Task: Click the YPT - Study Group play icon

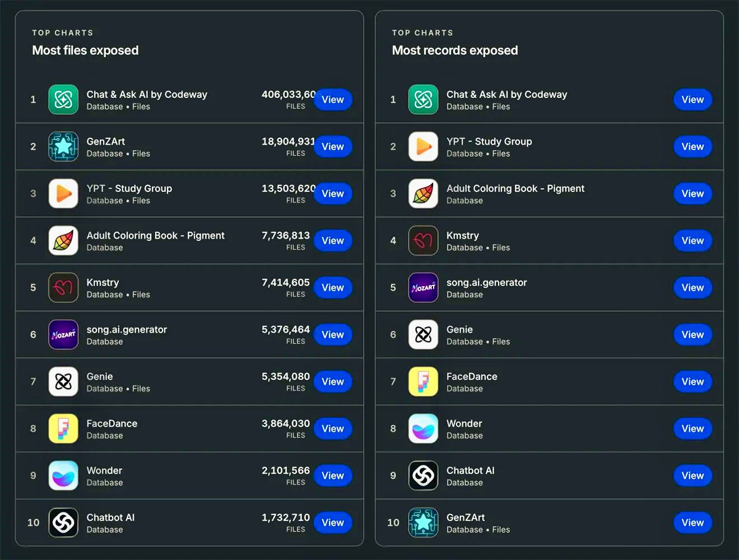Action: (63, 193)
